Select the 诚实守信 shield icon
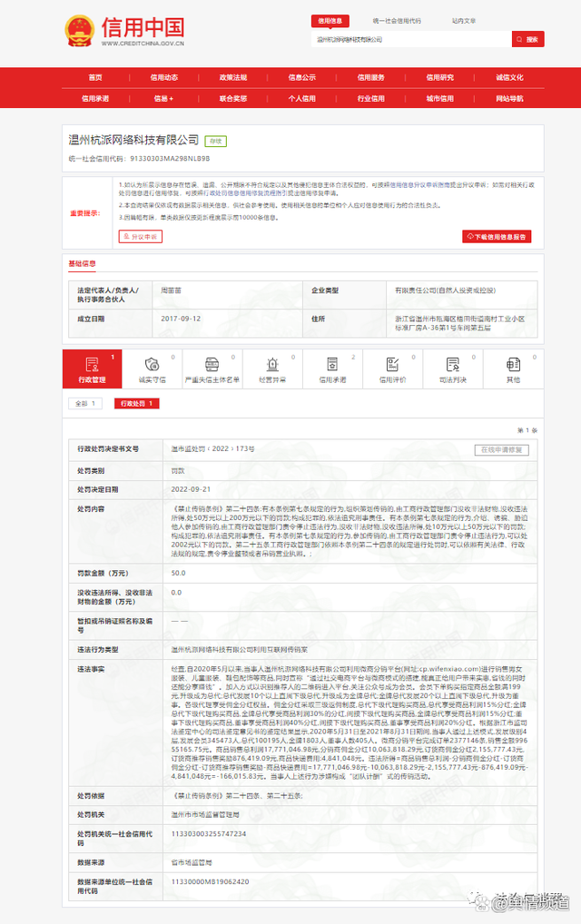Viewport: 581px width, 924px height. (x=152, y=365)
